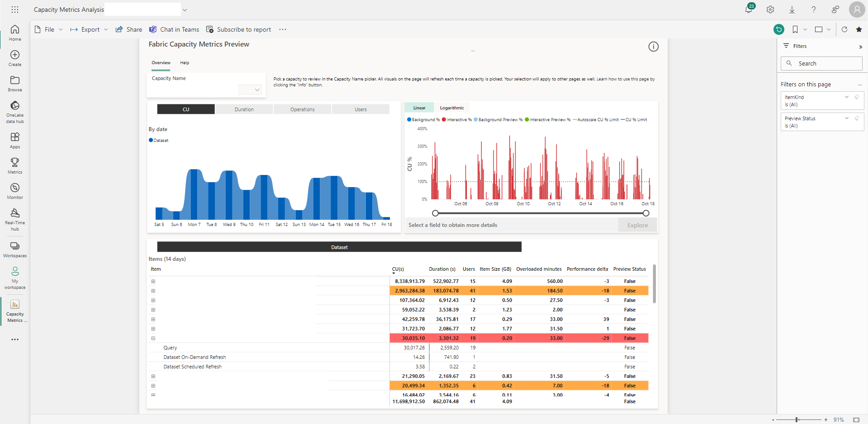Open Workspaces in sidebar
This screenshot has height=424, width=868.
pos(15,250)
